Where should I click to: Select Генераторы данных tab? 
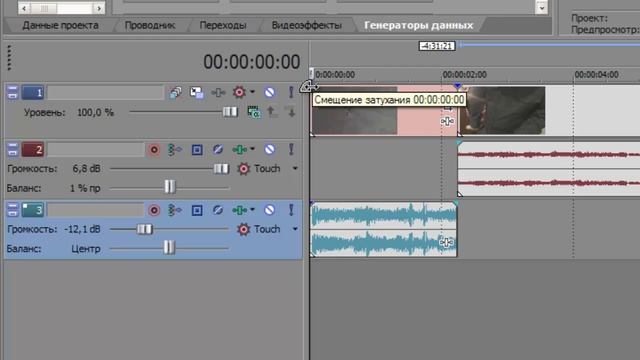[419, 25]
